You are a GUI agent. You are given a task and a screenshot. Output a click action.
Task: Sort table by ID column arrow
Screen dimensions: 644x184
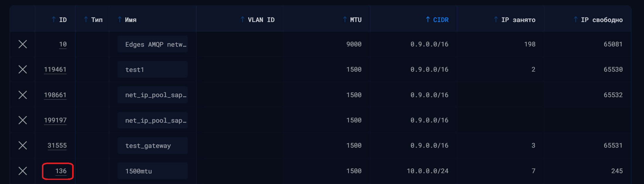tap(54, 20)
